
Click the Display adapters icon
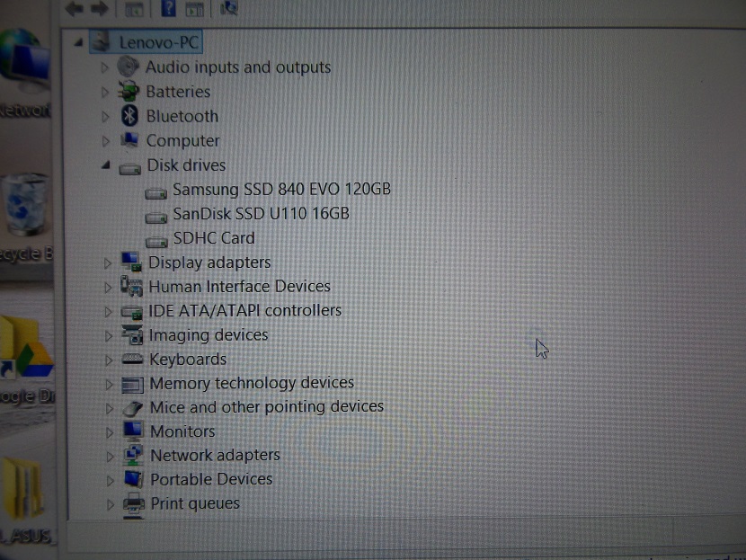[131, 262]
